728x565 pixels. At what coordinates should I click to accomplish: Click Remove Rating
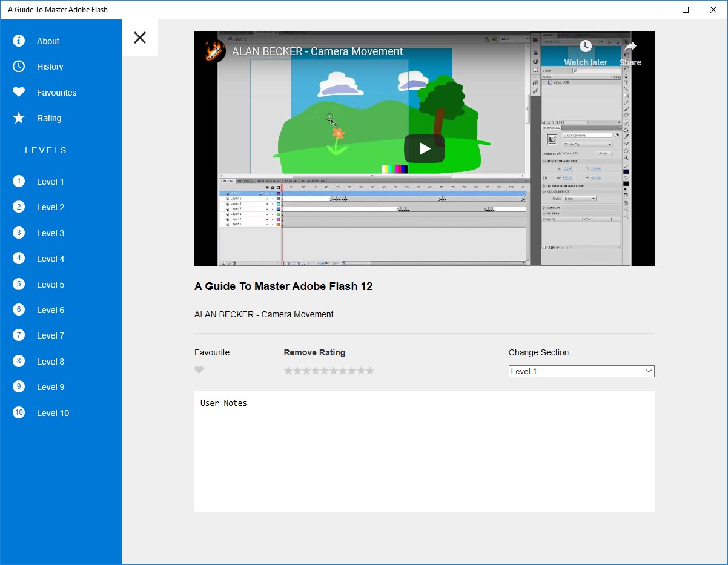click(314, 352)
